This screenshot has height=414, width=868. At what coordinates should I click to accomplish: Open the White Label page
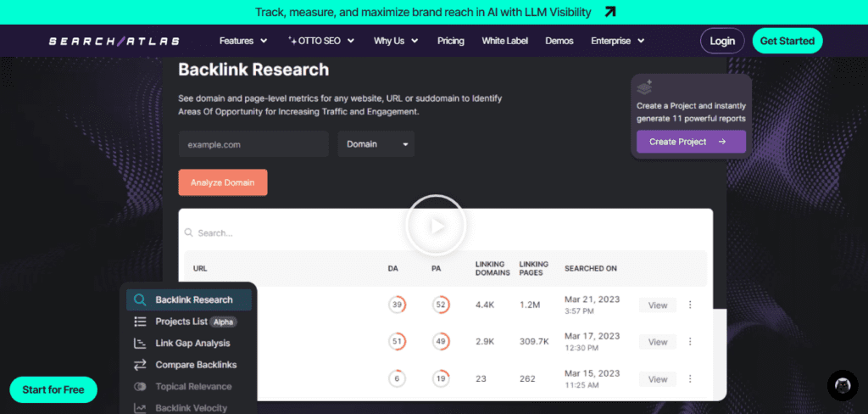click(x=505, y=41)
